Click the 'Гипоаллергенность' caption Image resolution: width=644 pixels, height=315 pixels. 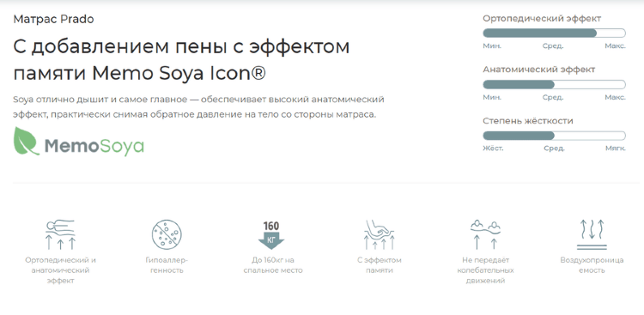coord(167,265)
